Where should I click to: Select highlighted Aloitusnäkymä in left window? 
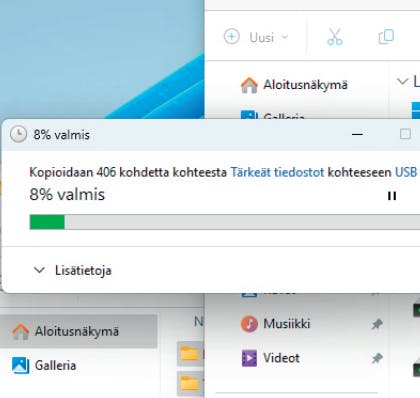pyautogui.click(x=78, y=331)
